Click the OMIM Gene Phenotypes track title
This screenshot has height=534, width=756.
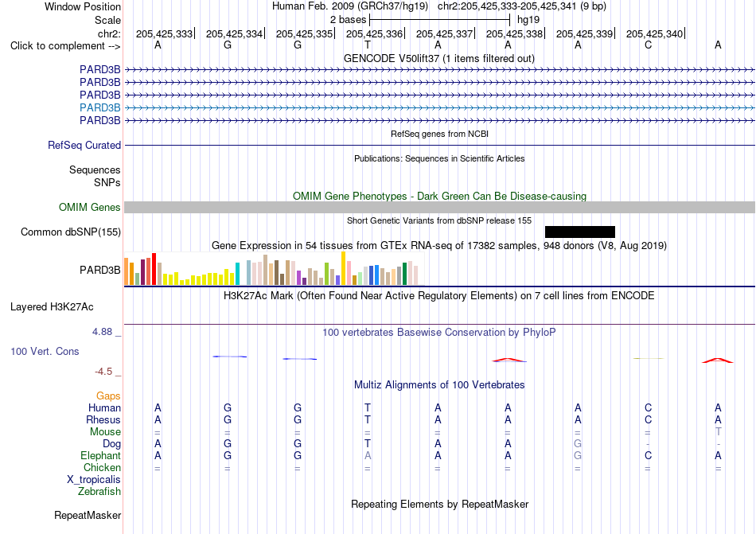(439, 196)
